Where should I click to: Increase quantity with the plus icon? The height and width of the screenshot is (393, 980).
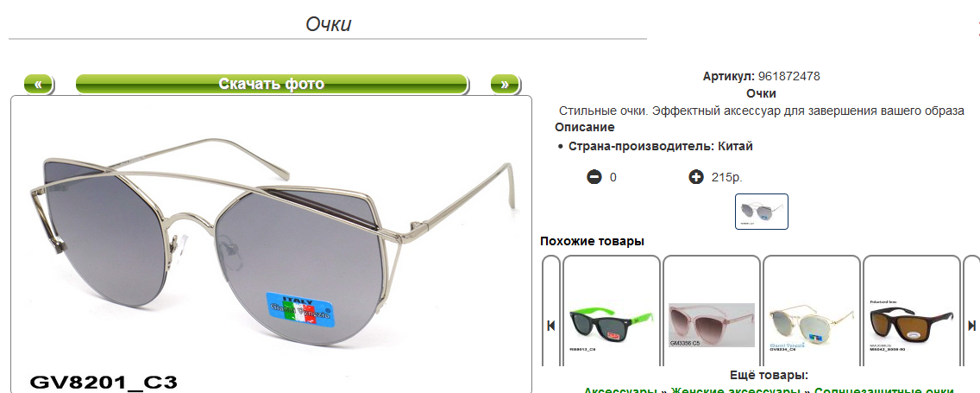[x=695, y=177]
